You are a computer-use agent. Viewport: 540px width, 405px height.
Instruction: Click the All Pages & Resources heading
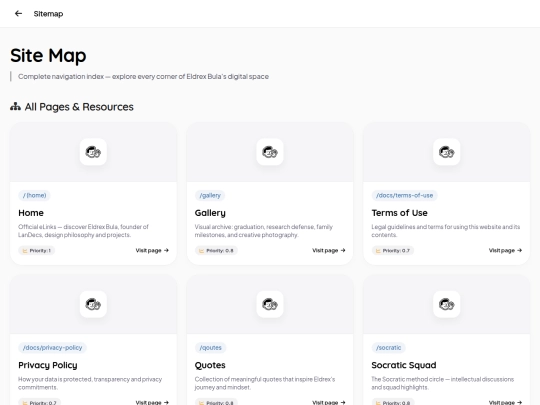[x=79, y=107]
